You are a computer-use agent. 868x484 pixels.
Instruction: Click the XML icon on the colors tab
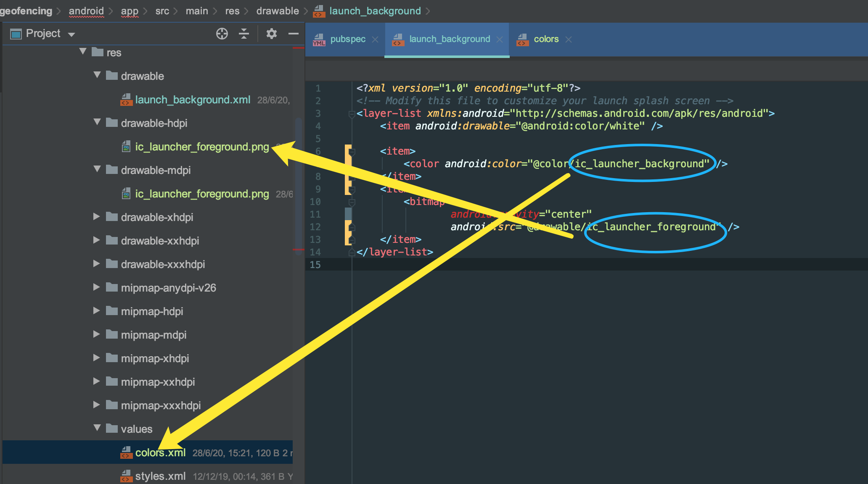(x=523, y=40)
